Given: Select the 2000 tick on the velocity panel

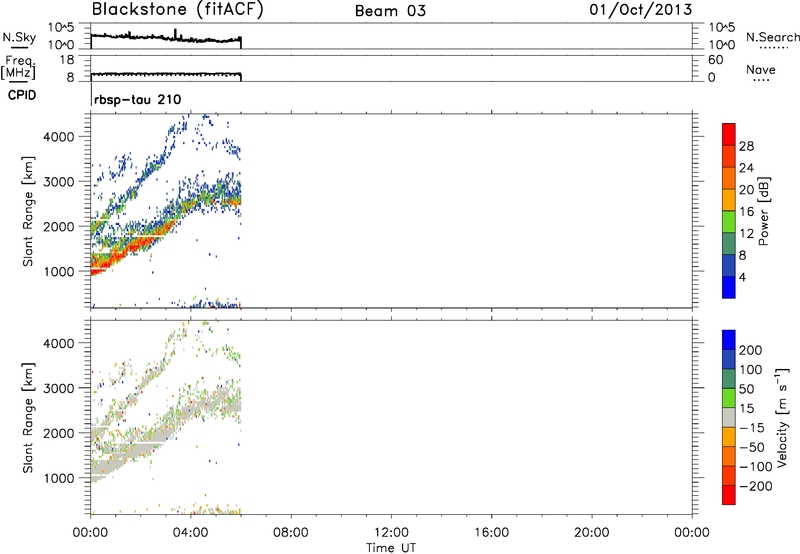Looking at the screenshot, I should 59,433.
